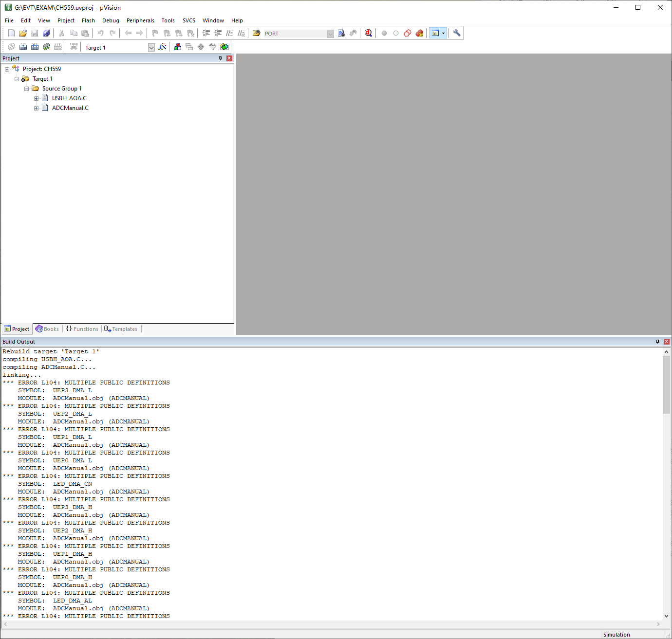Open the SVCS menu
This screenshot has height=639, width=672.
[189, 20]
